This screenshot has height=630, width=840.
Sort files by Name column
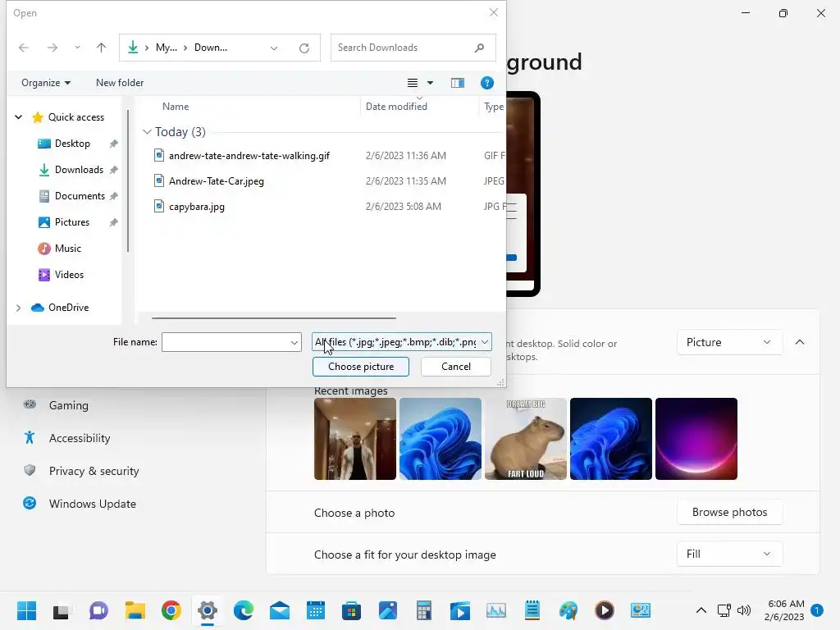click(x=176, y=107)
